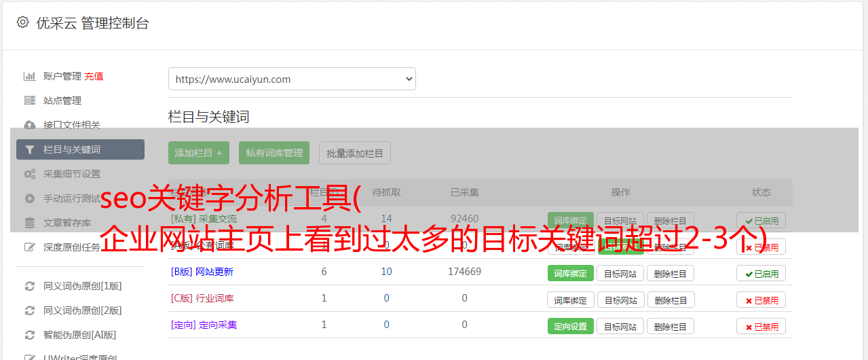Viewport: 868px width, 360px height.
Task: Click the funnel icon for 栏目与关键词
Action: tap(29, 149)
